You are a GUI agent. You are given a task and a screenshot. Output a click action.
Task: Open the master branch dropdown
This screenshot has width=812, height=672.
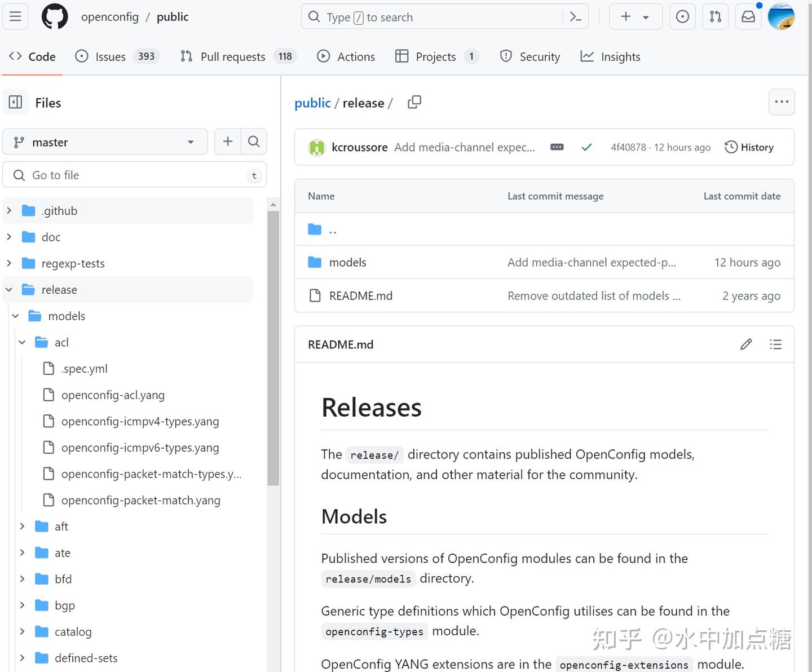[105, 142]
